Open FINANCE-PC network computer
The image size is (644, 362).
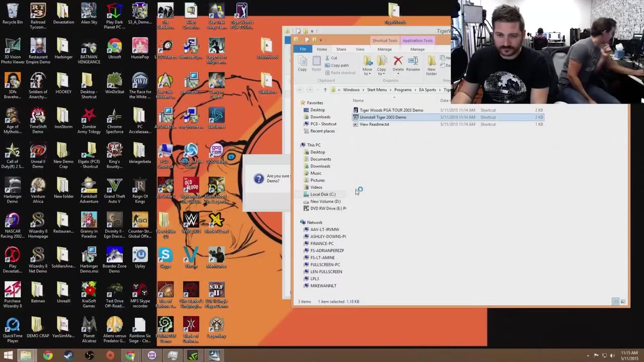(322, 244)
